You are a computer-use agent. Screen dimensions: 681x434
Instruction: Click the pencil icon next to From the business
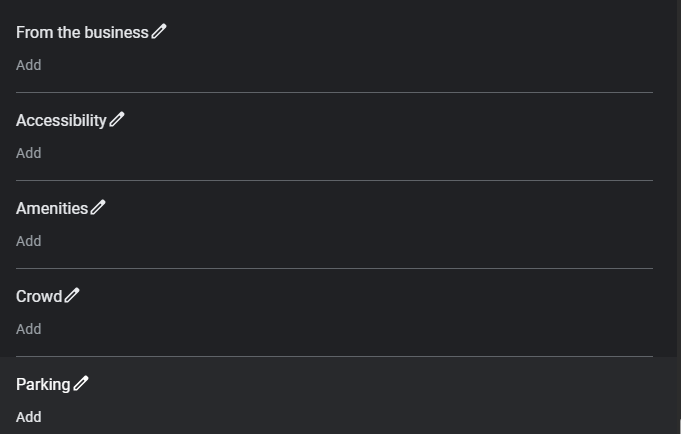pyautogui.click(x=159, y=32)
